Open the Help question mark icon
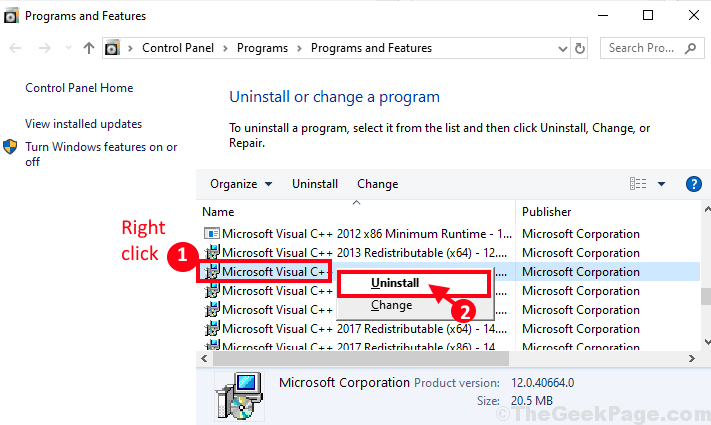Screen dimensions: 711x425 coord(693,184)
